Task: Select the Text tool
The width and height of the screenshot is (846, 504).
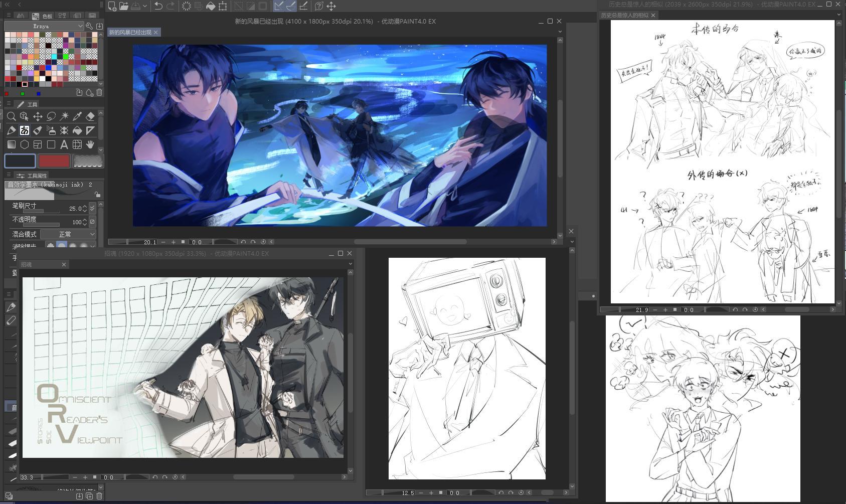Action: [x=64, y=144]
